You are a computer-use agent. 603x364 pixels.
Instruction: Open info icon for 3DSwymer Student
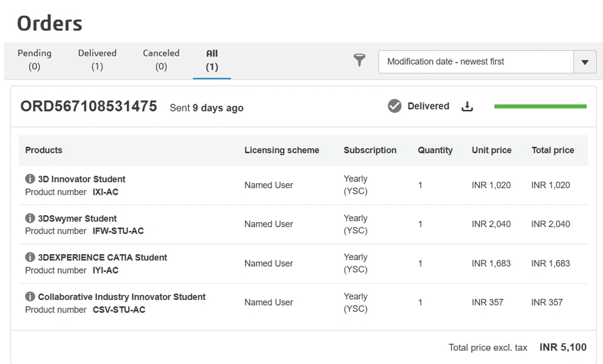pyautogui.click(x=30, y=218)
